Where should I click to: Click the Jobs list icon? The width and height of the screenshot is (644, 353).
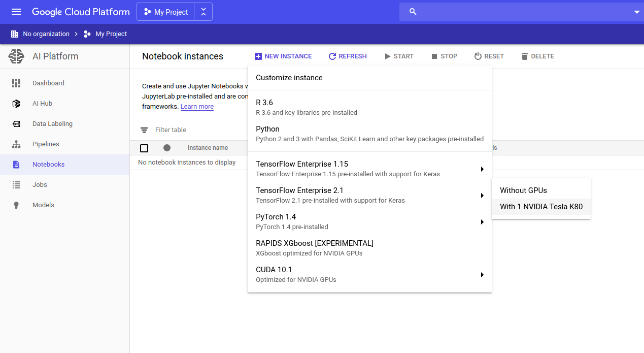[16, 185]
